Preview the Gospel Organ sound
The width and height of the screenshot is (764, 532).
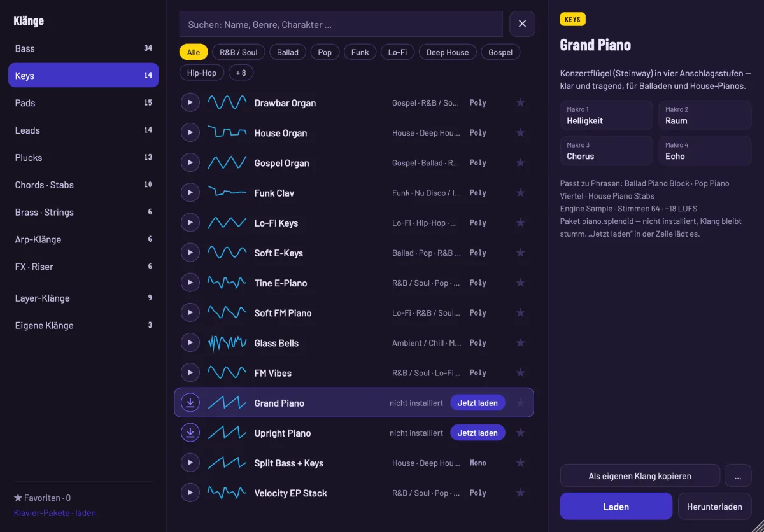pyautogui.click(x=190, y=162)
